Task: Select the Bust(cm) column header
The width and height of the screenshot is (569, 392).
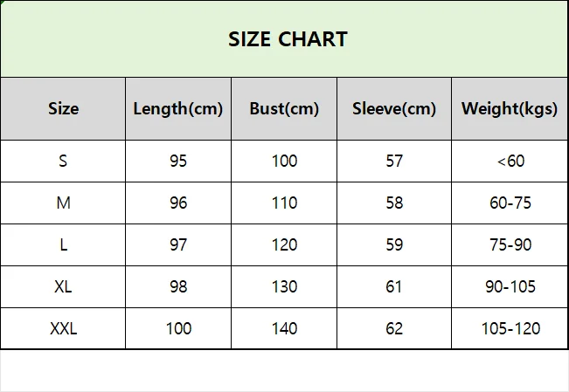Action: [284, 108]
